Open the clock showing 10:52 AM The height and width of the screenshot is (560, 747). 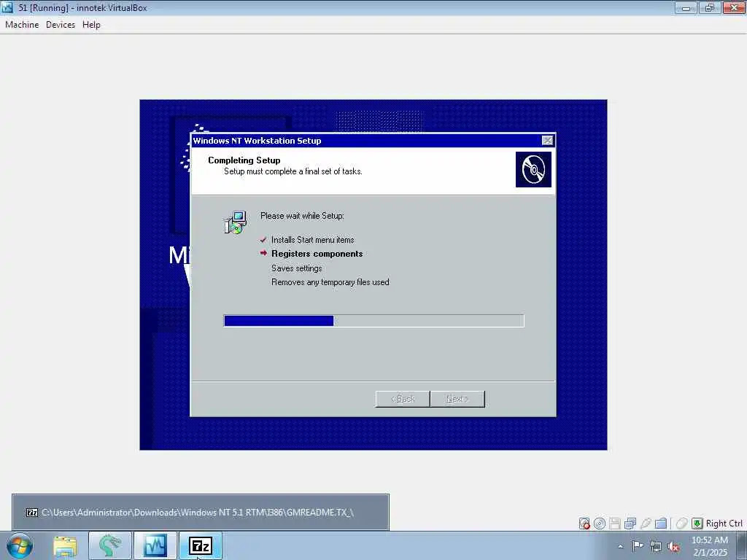[x=709, y=546]
